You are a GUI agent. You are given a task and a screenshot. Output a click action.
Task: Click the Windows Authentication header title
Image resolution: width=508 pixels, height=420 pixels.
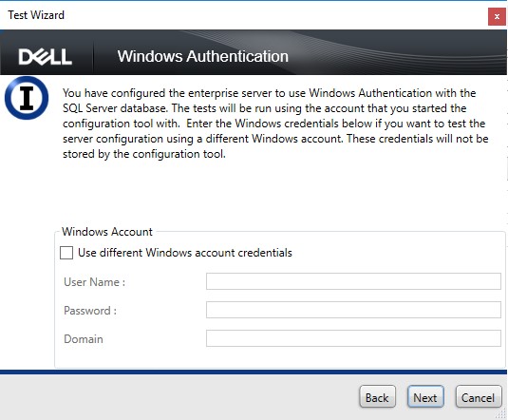coord(203,56)
